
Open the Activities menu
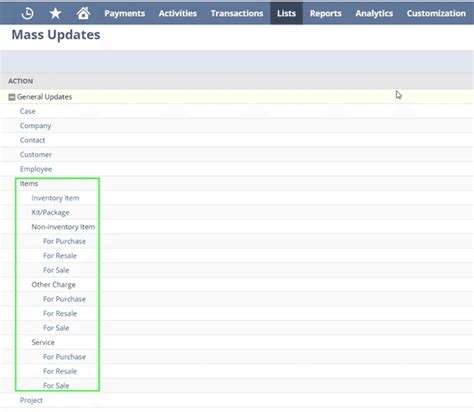pos(178,13)
